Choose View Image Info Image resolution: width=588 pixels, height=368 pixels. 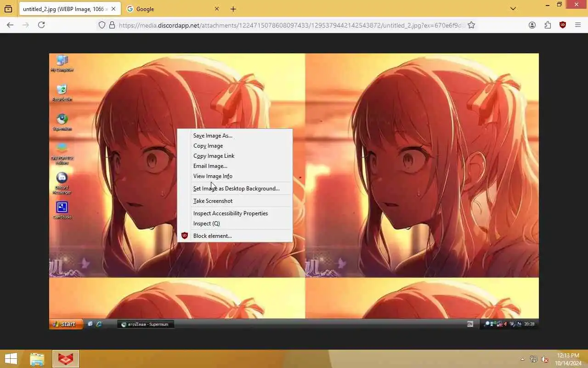[x=235, y=176]
